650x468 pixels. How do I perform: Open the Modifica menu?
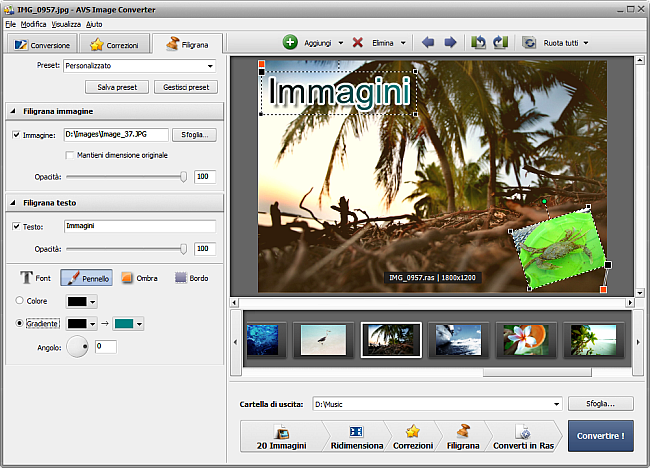pos(33,24)
